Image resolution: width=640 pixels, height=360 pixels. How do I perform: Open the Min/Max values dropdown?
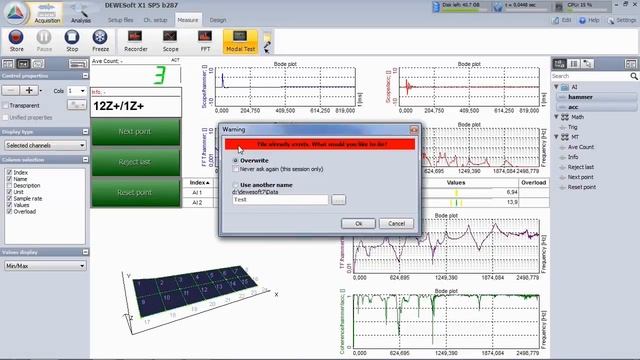tap(45, 266)
